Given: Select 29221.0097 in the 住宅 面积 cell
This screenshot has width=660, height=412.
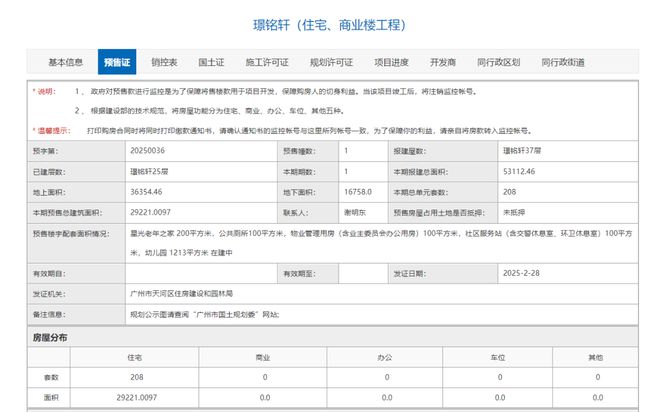Looking at the screenshot, I should 137,398.
